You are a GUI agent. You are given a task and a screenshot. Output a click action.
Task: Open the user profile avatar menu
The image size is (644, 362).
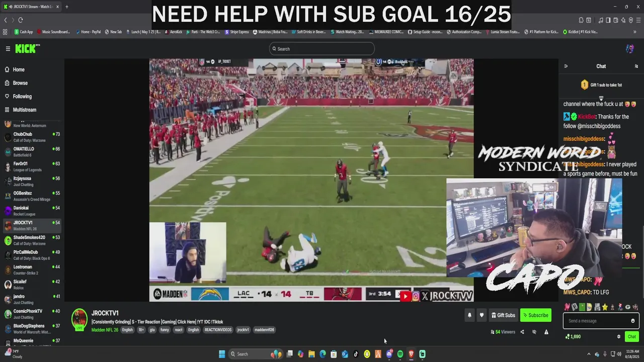pos(629,49)
